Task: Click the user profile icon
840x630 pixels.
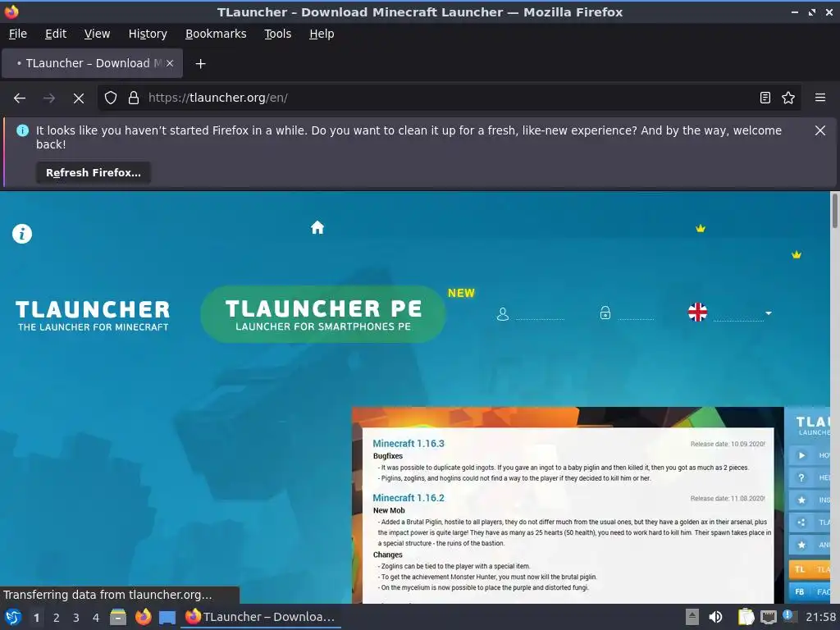Action: pyautogui.click(x=503, y=314)
